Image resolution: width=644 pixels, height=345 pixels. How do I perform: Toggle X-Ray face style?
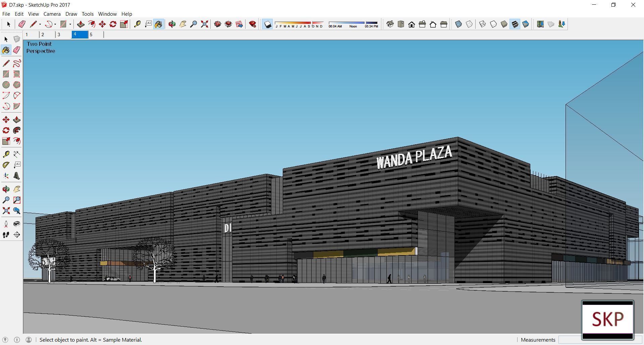click(459, 24)
